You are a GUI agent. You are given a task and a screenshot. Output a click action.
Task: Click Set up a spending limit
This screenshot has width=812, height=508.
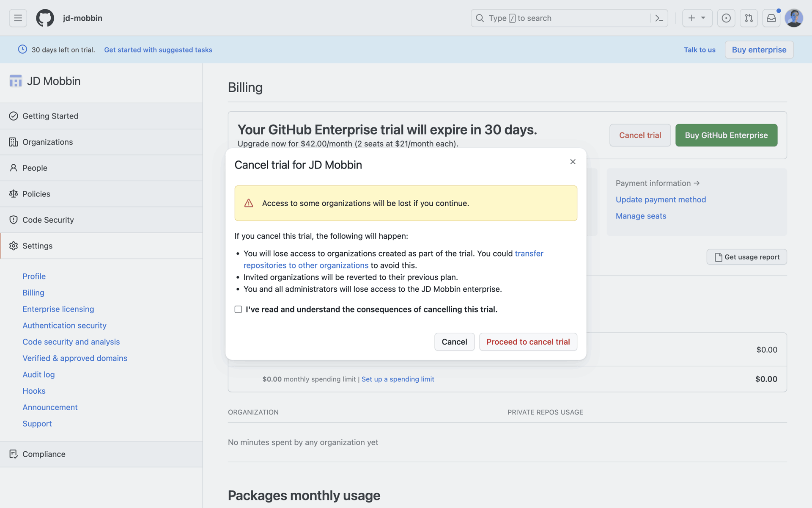click(398, 379)
